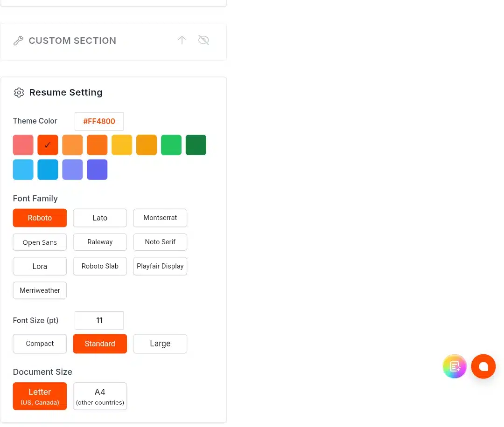This screenshot has height=427, width=504.
Task: Click the Font Size pt input box
Action: click(99, 320)
